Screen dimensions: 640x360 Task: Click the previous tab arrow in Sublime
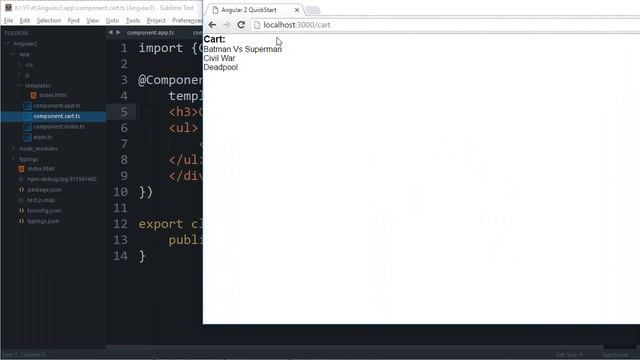110,32
